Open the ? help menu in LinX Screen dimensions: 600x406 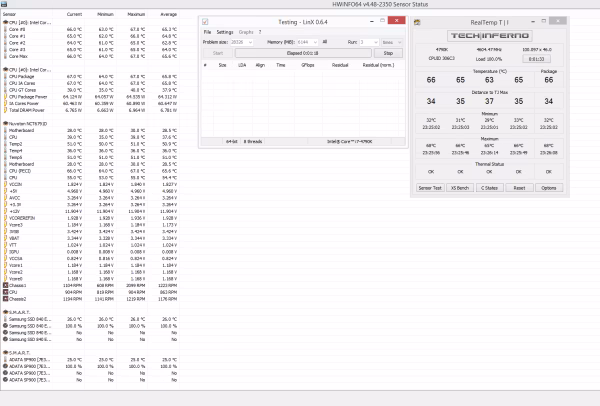click(x=260, y=32)
